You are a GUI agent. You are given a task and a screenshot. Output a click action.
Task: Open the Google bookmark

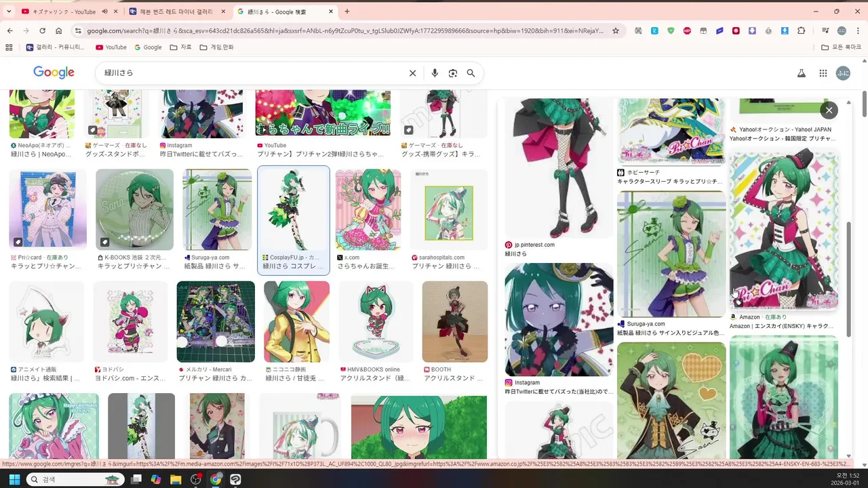point(148,47)
